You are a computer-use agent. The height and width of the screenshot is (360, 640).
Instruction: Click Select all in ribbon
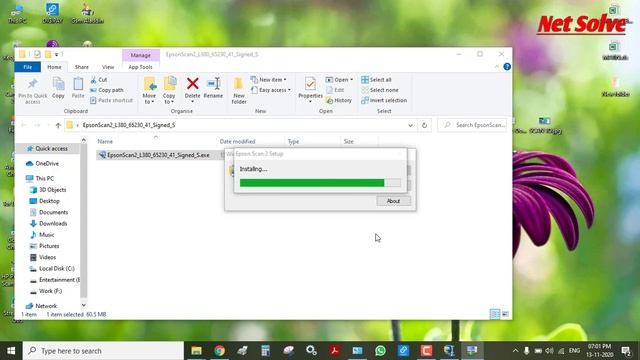point(376,80)
